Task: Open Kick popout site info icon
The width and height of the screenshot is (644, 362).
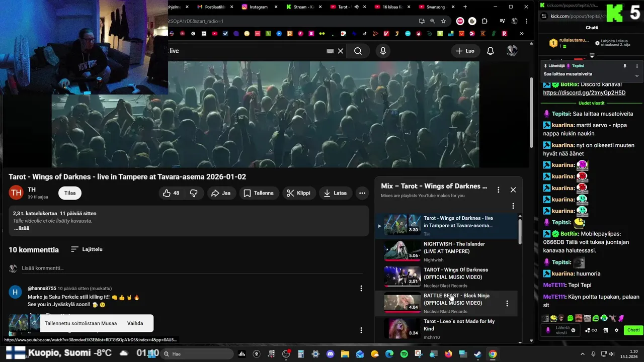Action: [544, 16]
